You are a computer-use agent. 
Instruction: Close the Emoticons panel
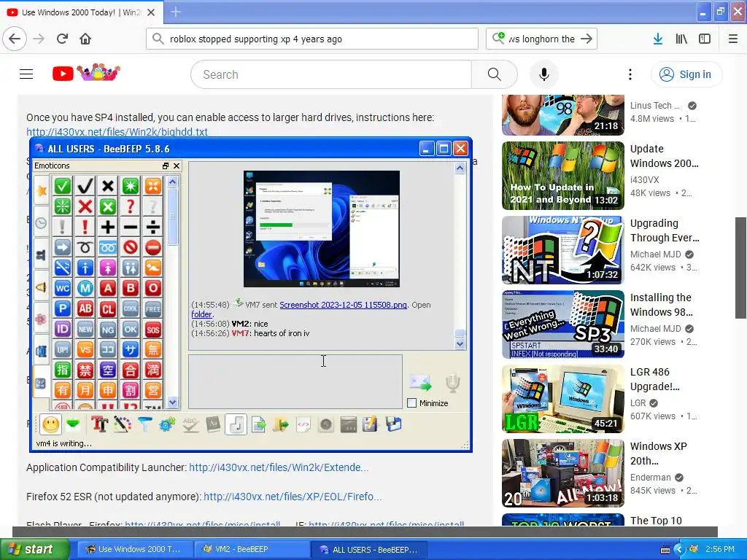pyautogui.click(x=177, y=166)
